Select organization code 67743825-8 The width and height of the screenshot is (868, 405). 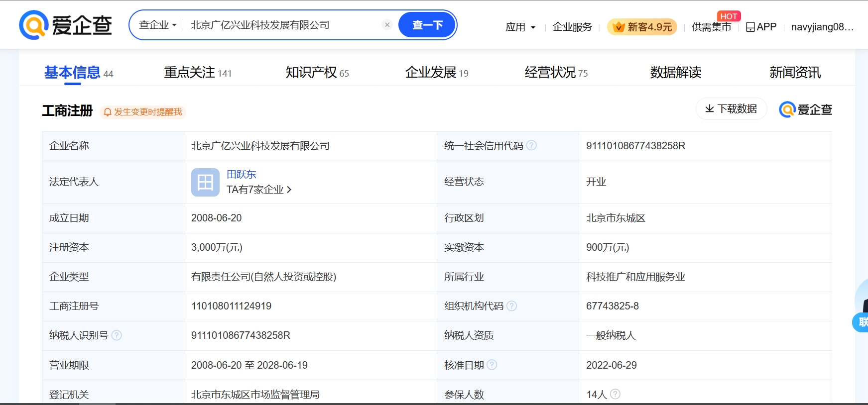(613, 306)
